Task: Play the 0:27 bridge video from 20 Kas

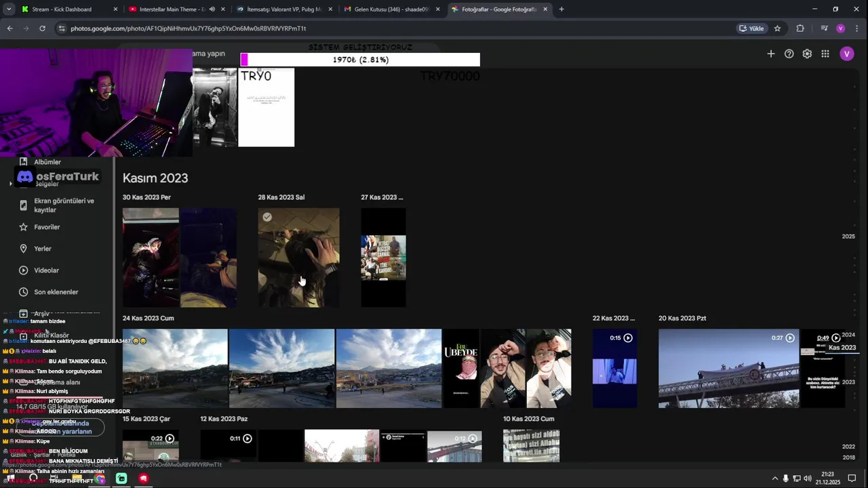Action: point(728,368)
